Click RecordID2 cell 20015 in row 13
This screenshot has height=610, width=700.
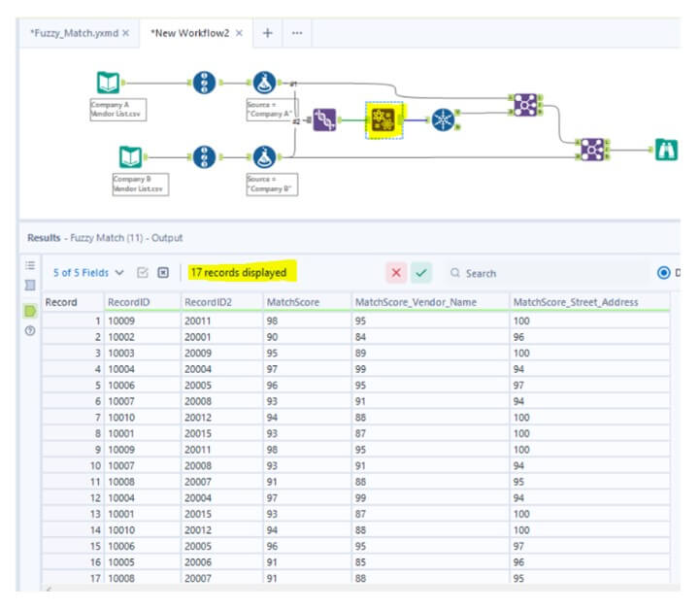pos(222,514)
